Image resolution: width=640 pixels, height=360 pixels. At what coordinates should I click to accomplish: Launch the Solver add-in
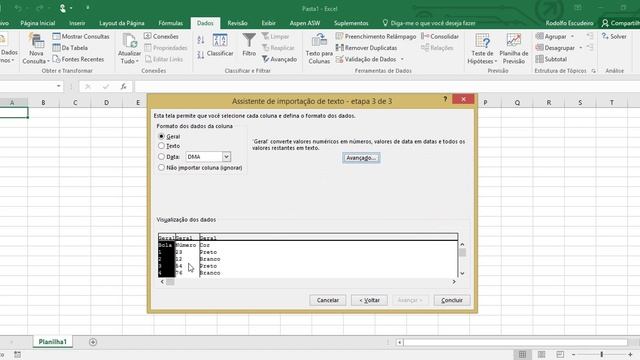614,36
